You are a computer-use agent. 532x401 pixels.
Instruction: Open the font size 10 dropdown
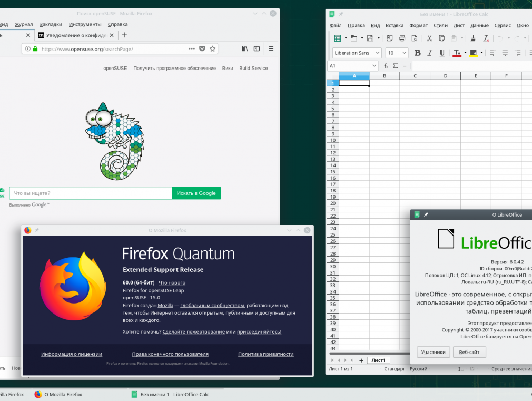tap(404, 53)
